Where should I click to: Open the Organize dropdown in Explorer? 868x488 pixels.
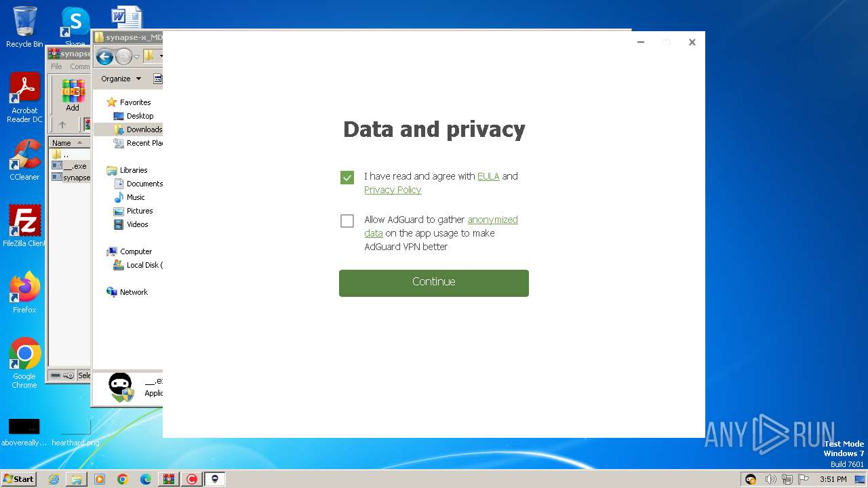pos(121,79)
